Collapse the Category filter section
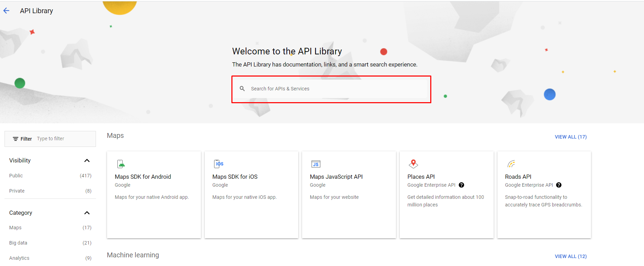Viewport: 644px width, 266px height. (x=87, y=213)
